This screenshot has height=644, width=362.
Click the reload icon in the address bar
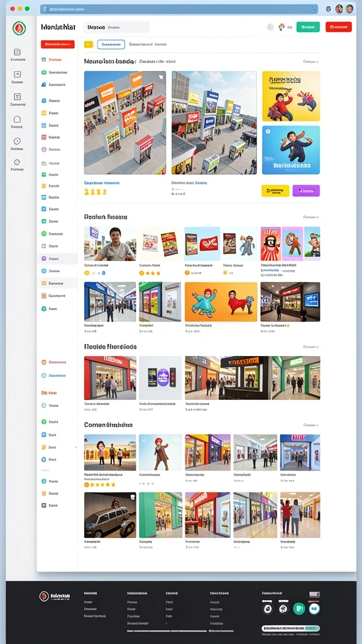pyautogui.click(x=312, y=9)
